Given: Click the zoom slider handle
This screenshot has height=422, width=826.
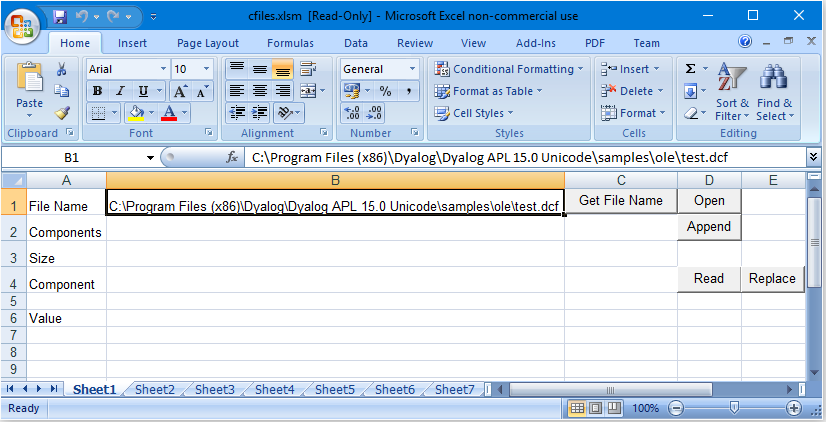Looking at the screenshot, I should 734,408.
